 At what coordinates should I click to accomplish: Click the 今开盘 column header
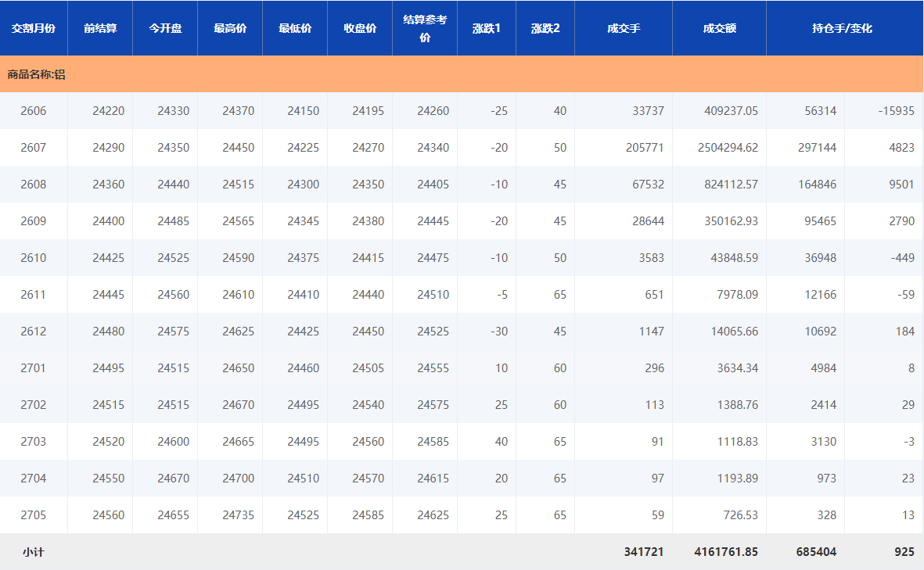click(x=165, y=28)
